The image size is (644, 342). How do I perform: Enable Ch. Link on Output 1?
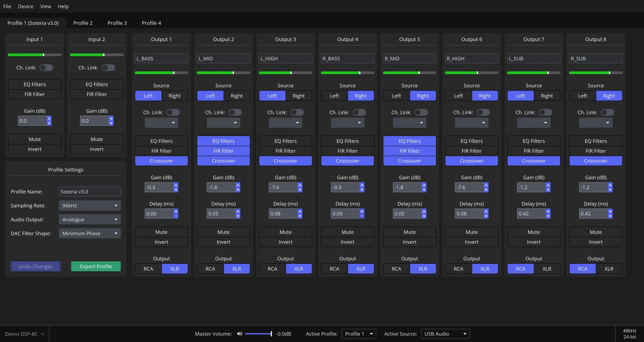(x=173, y=112)
